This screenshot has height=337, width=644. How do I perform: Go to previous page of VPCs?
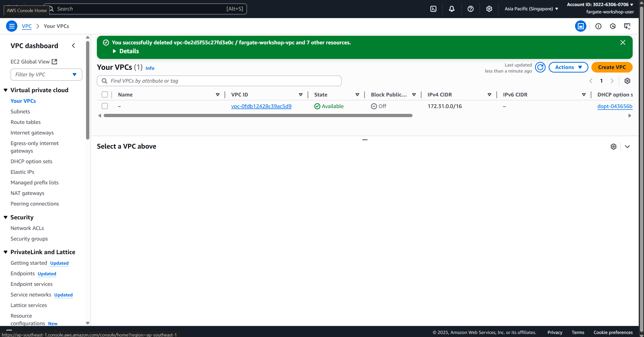(591, 81)
